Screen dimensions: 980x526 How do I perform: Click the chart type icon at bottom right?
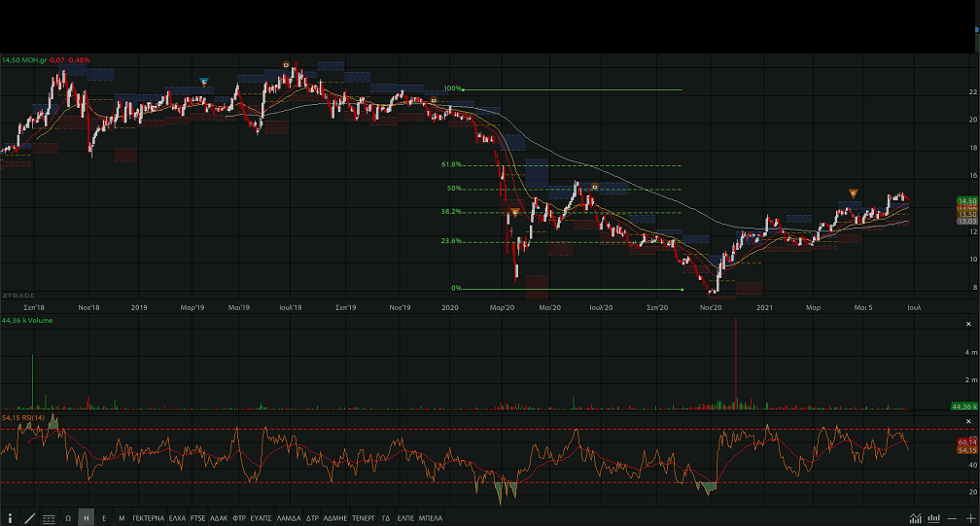coord(917,518)
